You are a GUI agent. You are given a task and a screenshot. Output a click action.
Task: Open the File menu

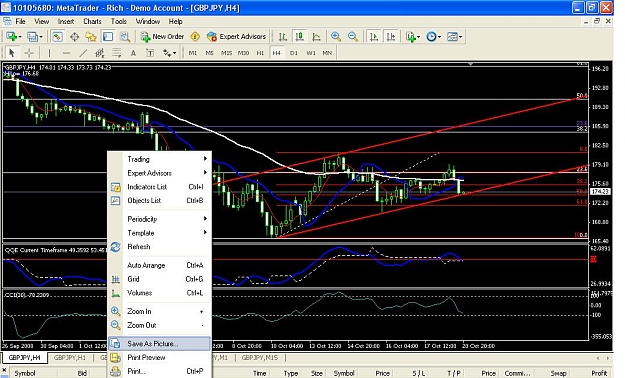[20, 21]
